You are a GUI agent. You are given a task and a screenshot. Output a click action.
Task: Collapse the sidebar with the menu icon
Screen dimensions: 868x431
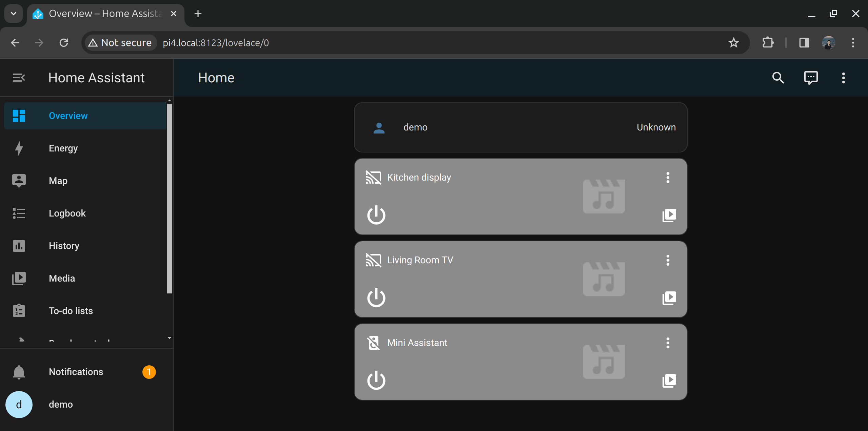coord(19,78)
